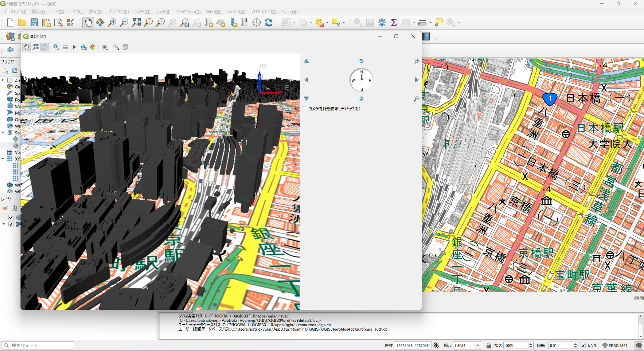This screenshot has width=644, height=351.
Task: Refresh the Browser panel
Action: coord(14,70)
